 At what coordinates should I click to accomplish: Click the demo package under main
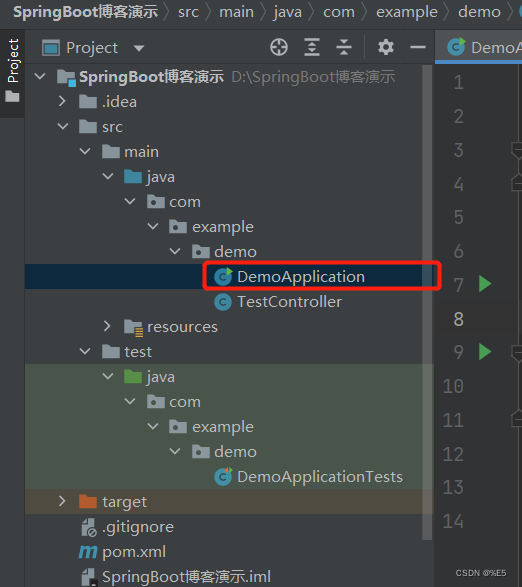click(236, 252)
